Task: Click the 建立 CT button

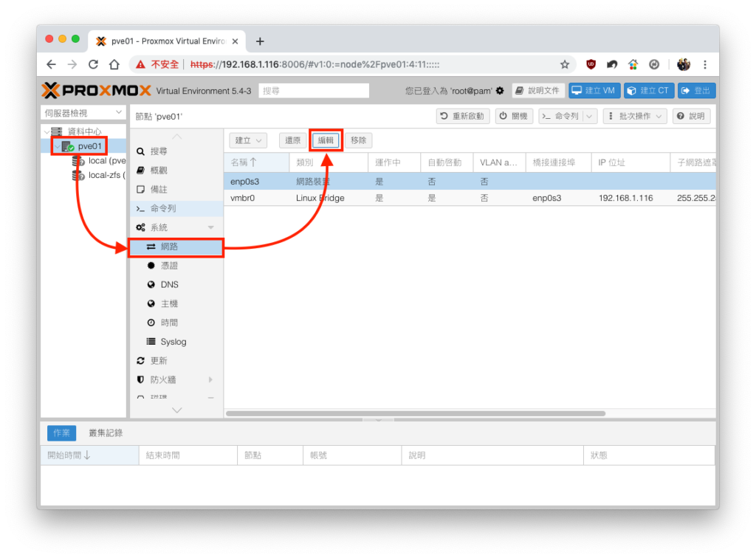Action: tap(649, 91)
